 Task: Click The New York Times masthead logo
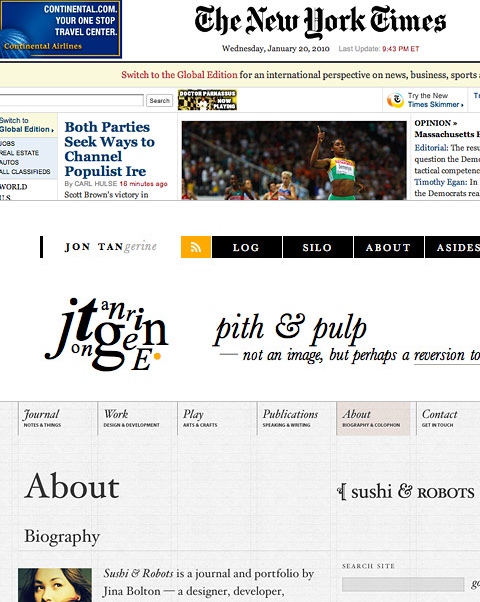[x=320, y=22]
